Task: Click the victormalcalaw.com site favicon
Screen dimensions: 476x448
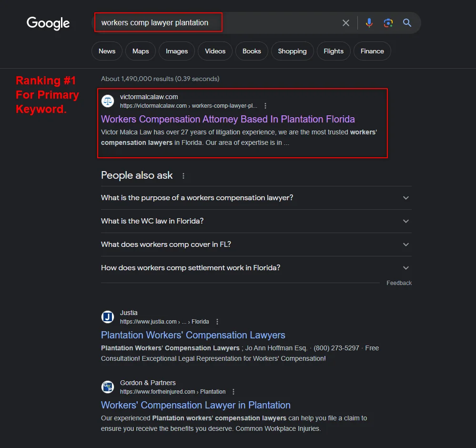Action: pos(108,101)
